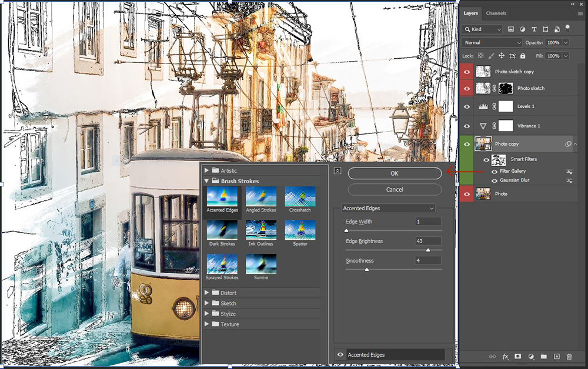This screenshot has width=588, height=369.
Task: Add layer mask icon
Action: 518,357
